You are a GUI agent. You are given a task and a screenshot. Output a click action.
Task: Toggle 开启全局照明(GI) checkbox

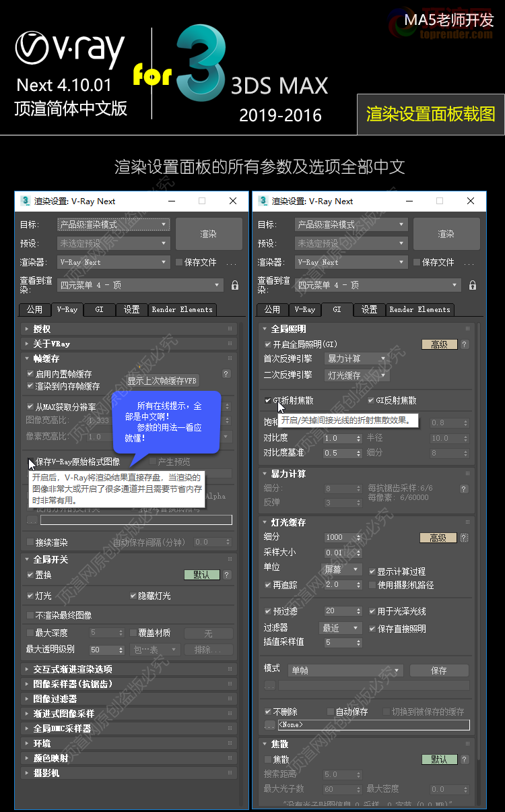(x=268, y=344)
